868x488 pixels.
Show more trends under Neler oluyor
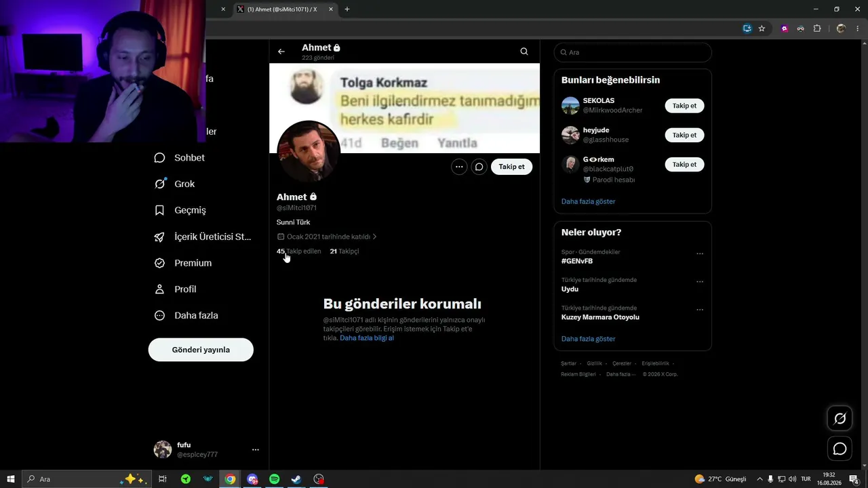589,339
